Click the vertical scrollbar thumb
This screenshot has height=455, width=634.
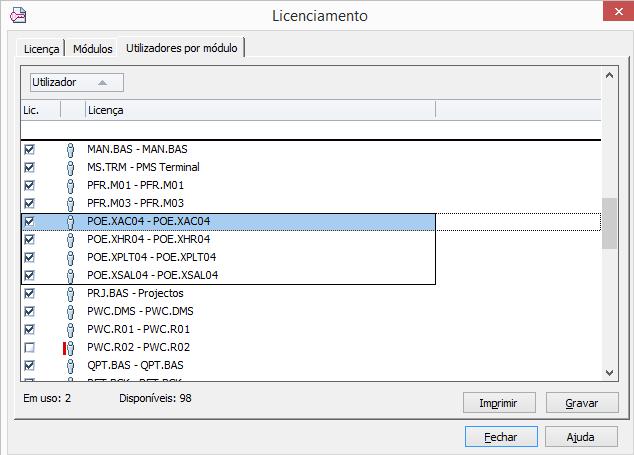607,222
